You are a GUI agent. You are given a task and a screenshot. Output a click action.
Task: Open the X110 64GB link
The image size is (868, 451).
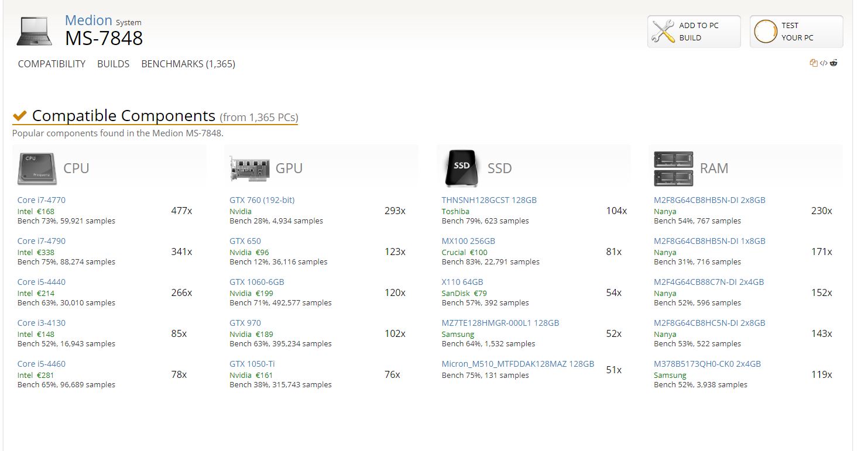pos(462,282)
